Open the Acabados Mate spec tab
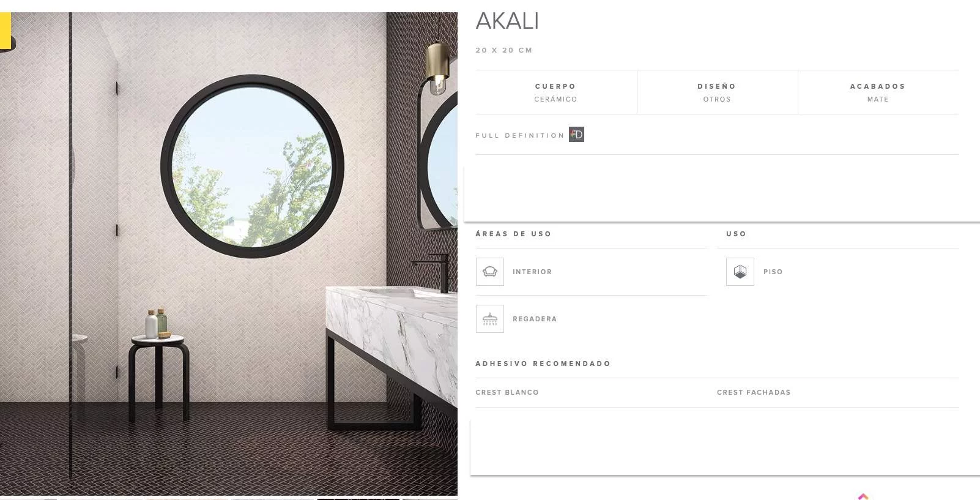The image size is (980, 500). pos(878,92)
